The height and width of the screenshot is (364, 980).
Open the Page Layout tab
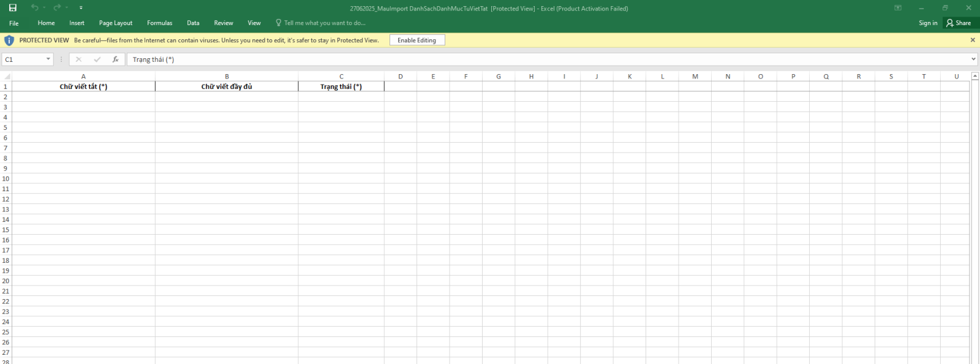click(x=116, y=23)
